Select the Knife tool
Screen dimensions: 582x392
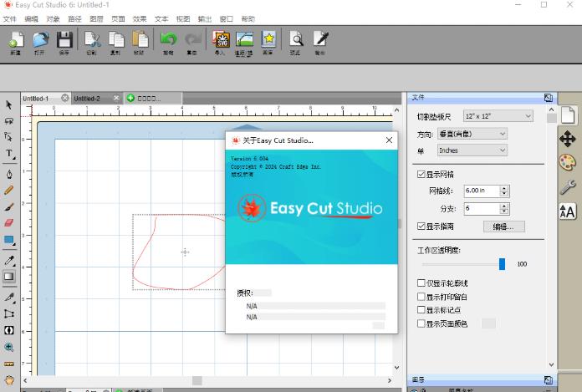point(9,298)
